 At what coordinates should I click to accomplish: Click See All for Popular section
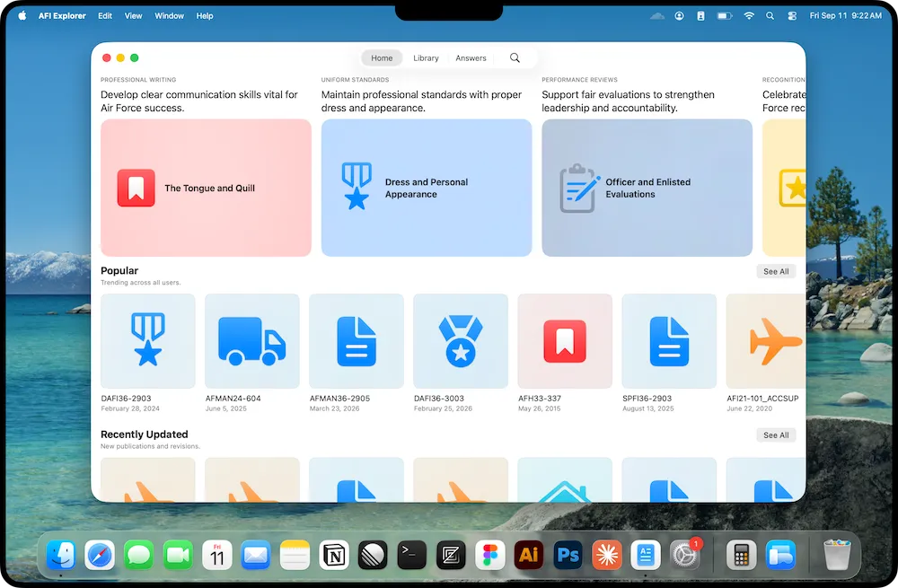[776, 271]
